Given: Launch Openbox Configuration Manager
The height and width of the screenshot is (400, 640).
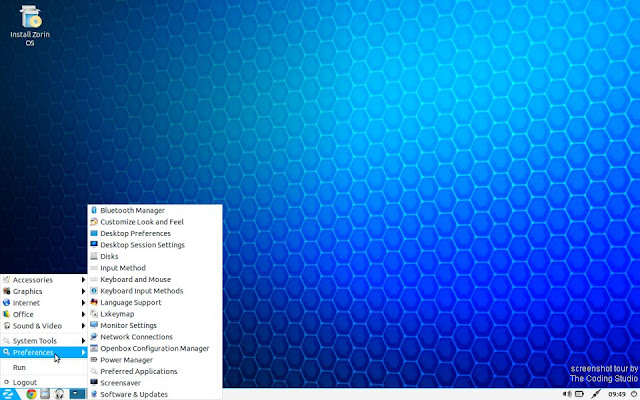Looking at the screenshot, I should pyautogui.click(x=155, y=348).
